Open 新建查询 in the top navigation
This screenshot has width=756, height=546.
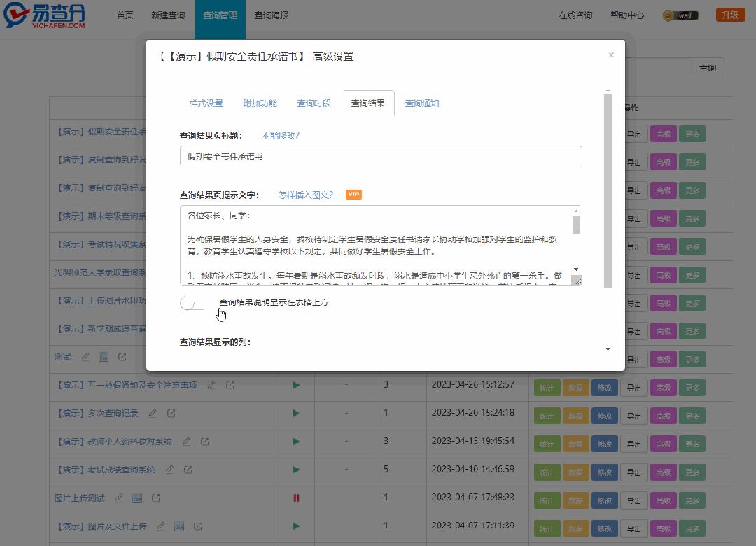[168, 14]
